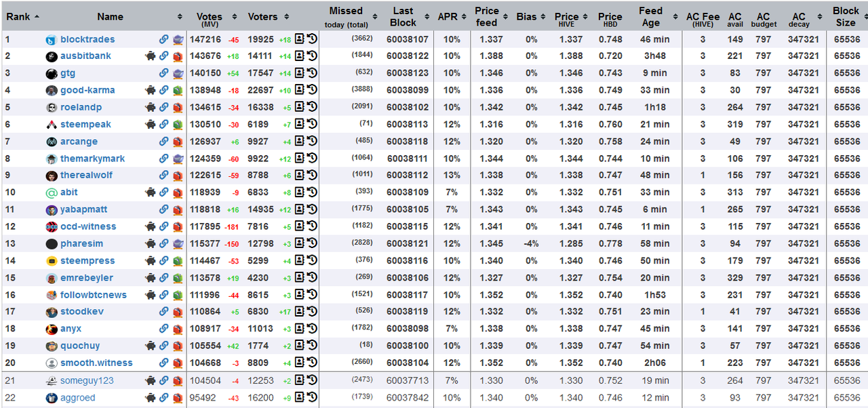Click the blocktrades avatar image
The height and width of the screenshot is (408, 868).
(x=51, y=40)
